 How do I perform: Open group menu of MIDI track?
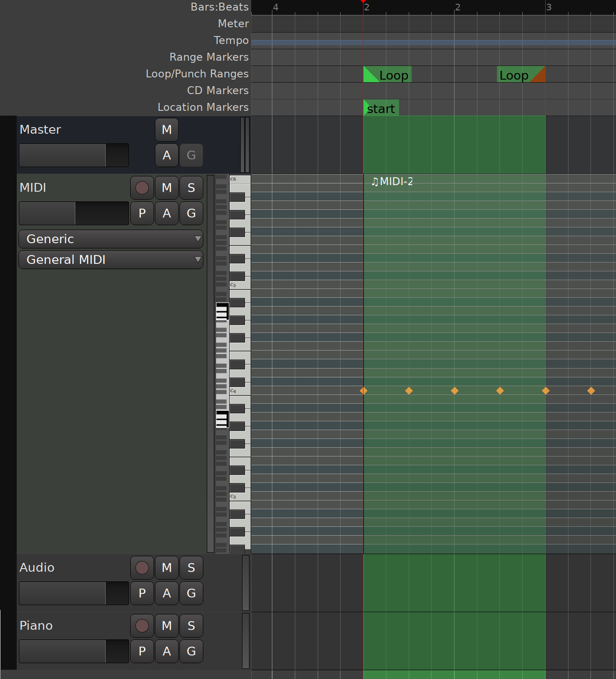191,213
